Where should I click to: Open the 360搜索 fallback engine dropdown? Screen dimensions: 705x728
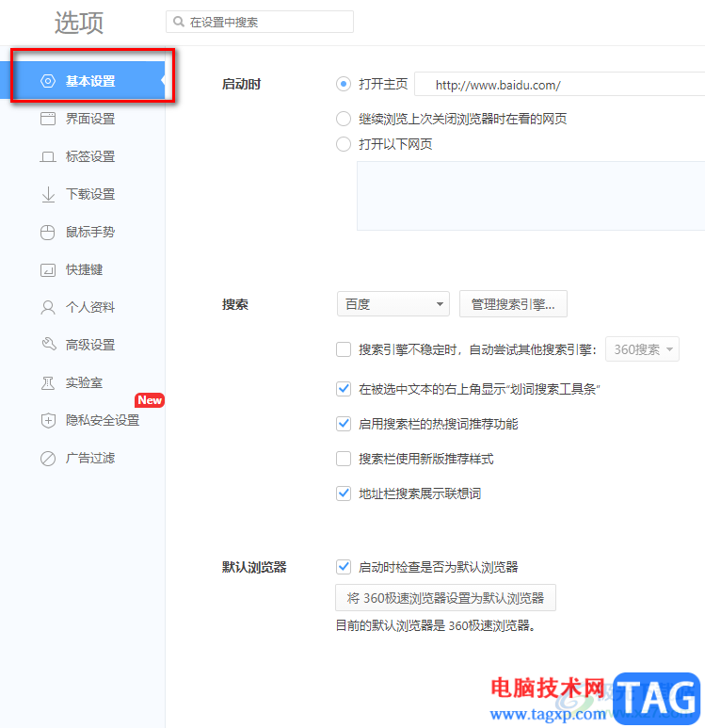pyautogui.click(x=642, y=349)
